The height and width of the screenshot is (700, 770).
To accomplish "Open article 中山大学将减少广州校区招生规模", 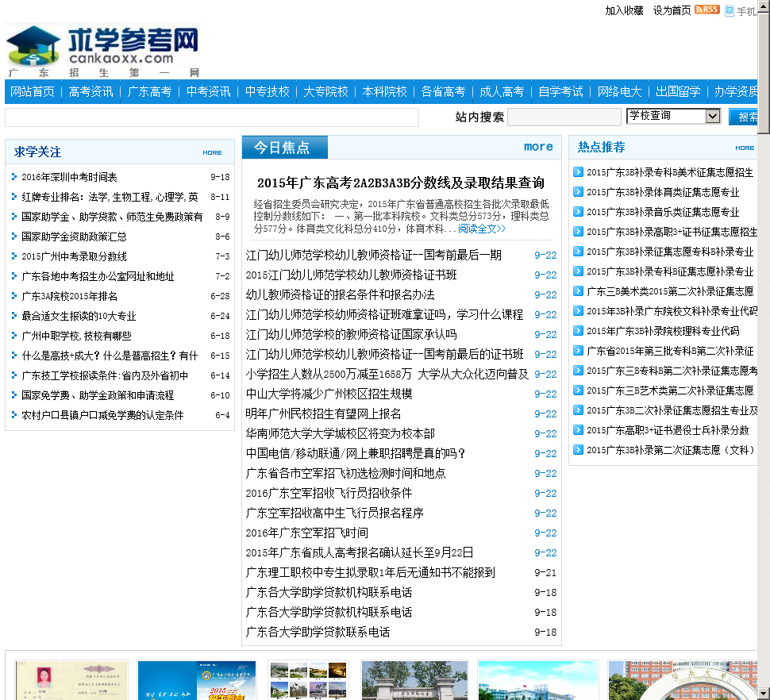I will point(329,394).
